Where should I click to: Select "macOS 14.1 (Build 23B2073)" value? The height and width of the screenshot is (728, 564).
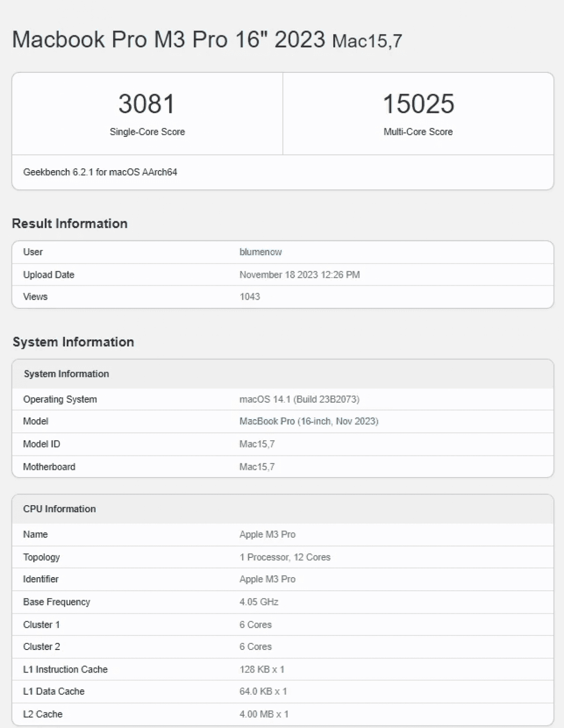pos(299,399)
